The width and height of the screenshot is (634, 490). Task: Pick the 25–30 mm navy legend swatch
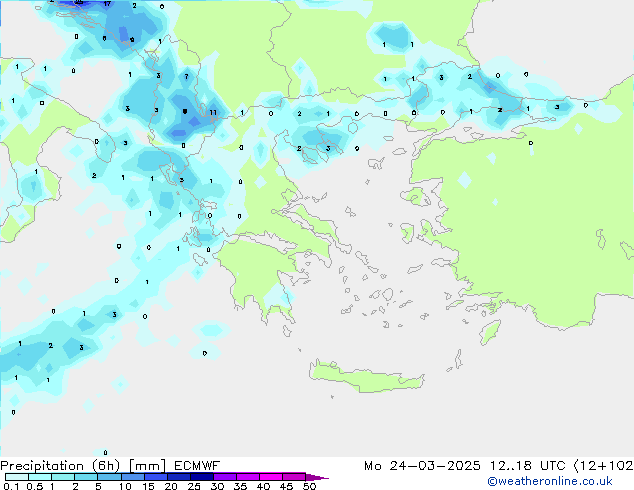point(201,477)
